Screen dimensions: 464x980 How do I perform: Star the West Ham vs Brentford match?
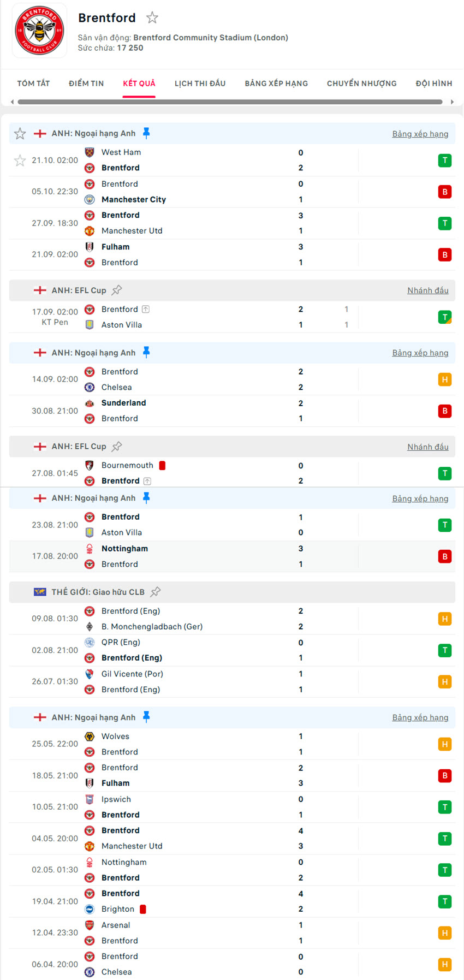(x=20, y=161)
